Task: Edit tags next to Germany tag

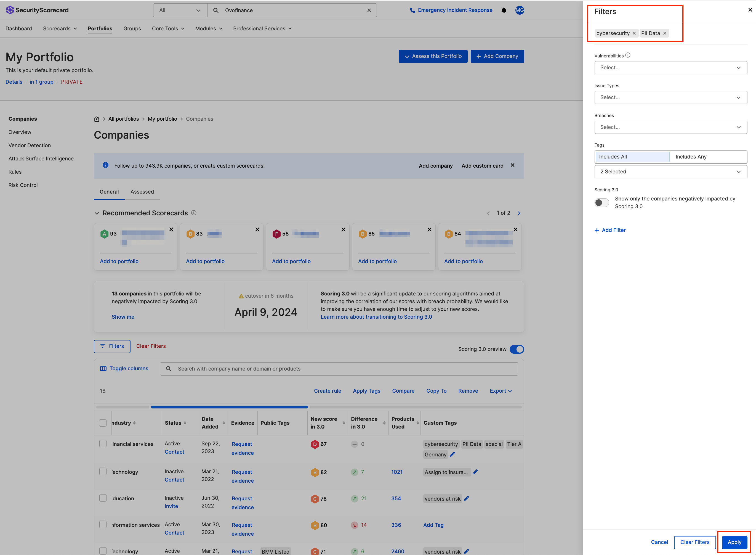Action: pyautogui.click(x=452, y=454)
